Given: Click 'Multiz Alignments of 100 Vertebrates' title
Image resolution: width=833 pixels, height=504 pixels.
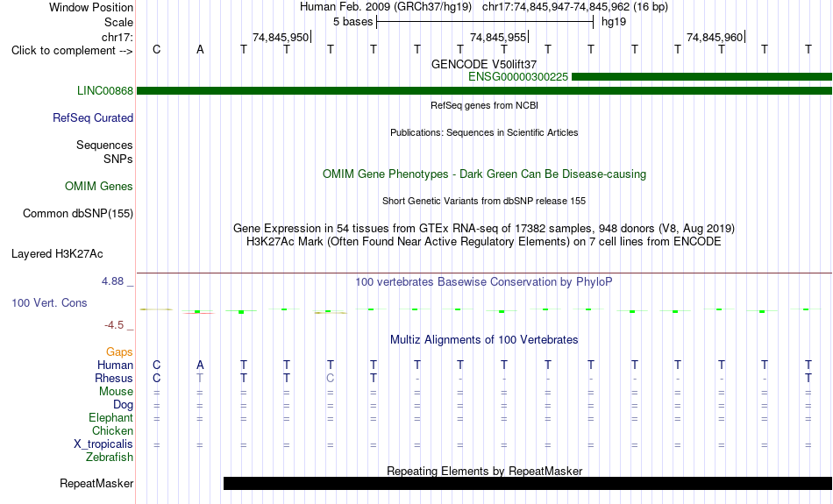Looking at the screenshot, I should (x=484, y=340).
